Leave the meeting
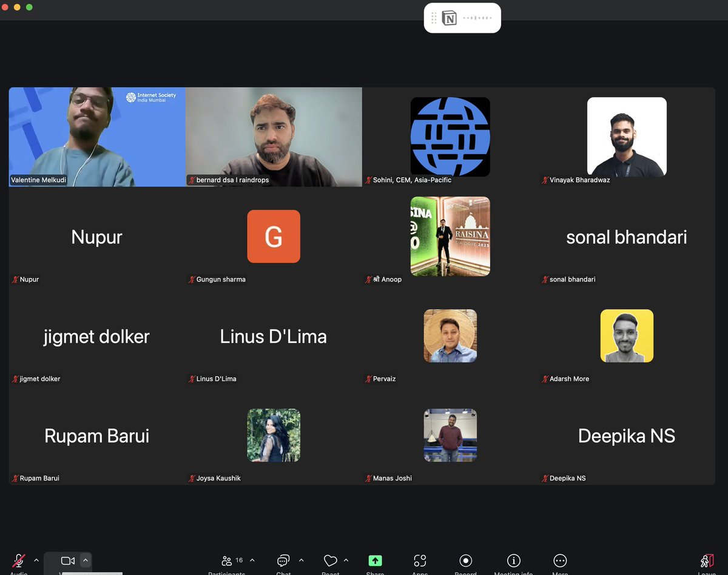Screen dimensions: 728x575 tap(707, 560)
